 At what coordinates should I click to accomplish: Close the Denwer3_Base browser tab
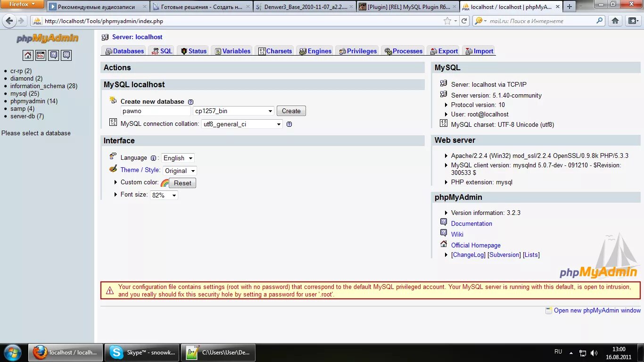(352, 7)
